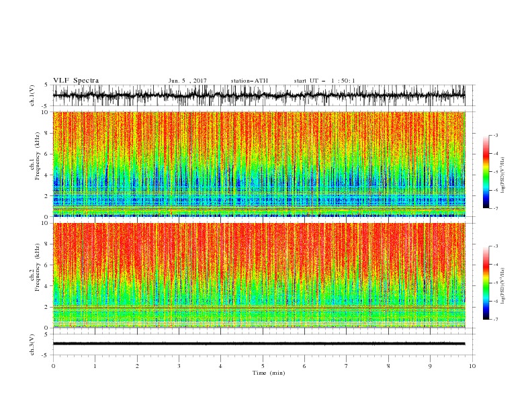Select the date text "Jun. 5, 2017"
The image size is (532, 411).
tap(187, 81)
